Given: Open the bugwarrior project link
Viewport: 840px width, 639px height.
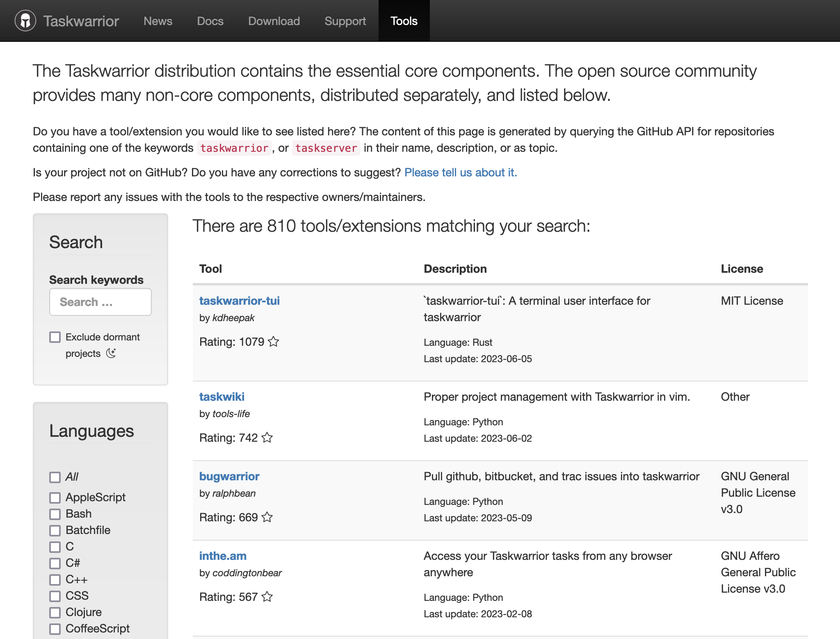Looking at the screenshot, I should point(229,476).
